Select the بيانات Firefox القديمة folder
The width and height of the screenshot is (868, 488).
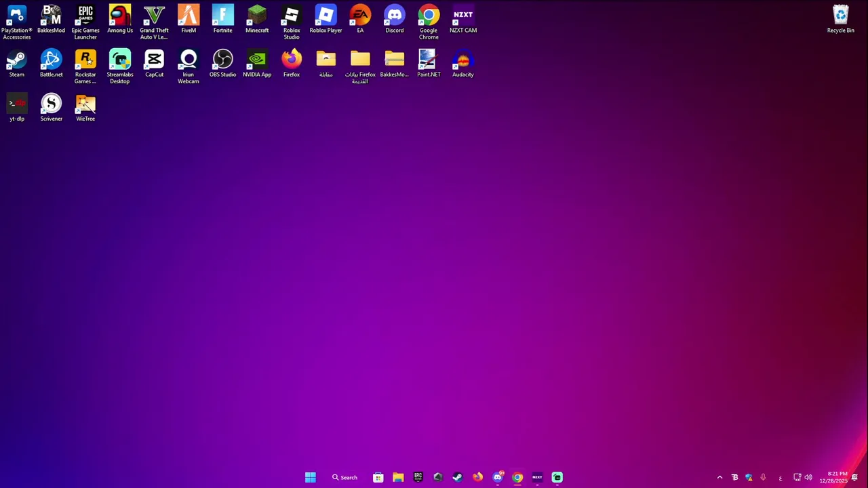click(360, 67)
